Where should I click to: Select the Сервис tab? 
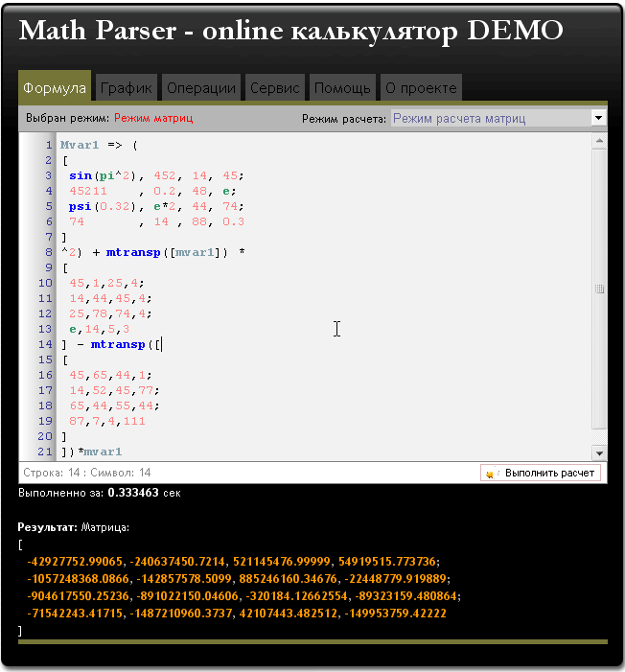tap(275, 87)
